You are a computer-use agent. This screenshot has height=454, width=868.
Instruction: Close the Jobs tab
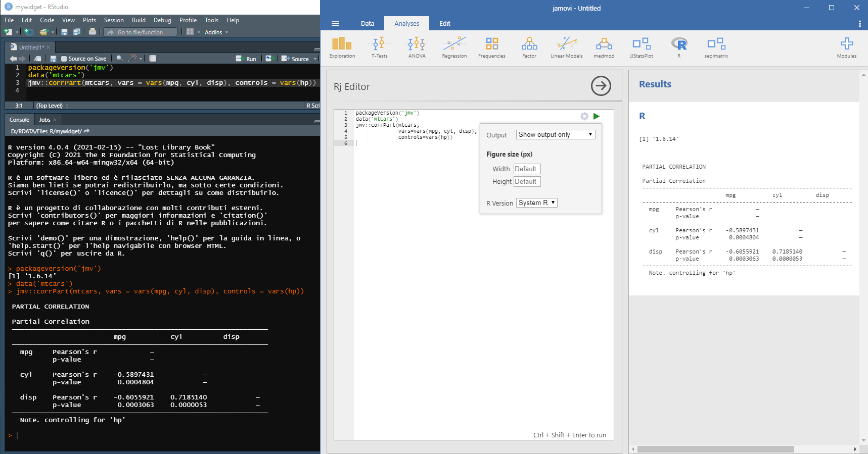point(55,120)
